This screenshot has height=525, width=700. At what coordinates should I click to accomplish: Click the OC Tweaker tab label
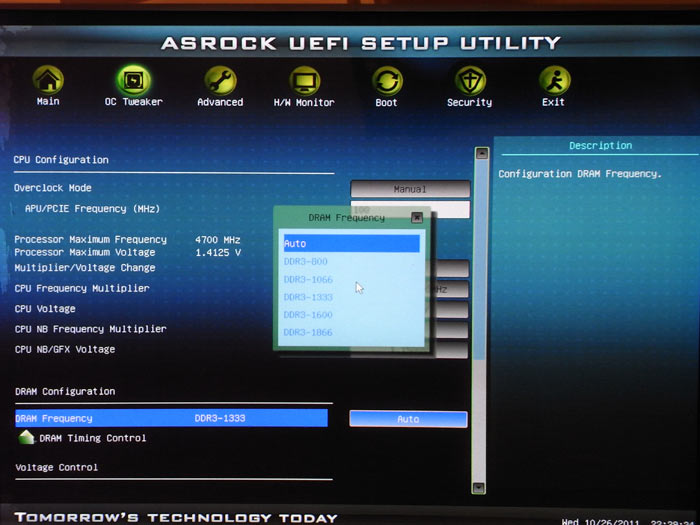[134, 102]
